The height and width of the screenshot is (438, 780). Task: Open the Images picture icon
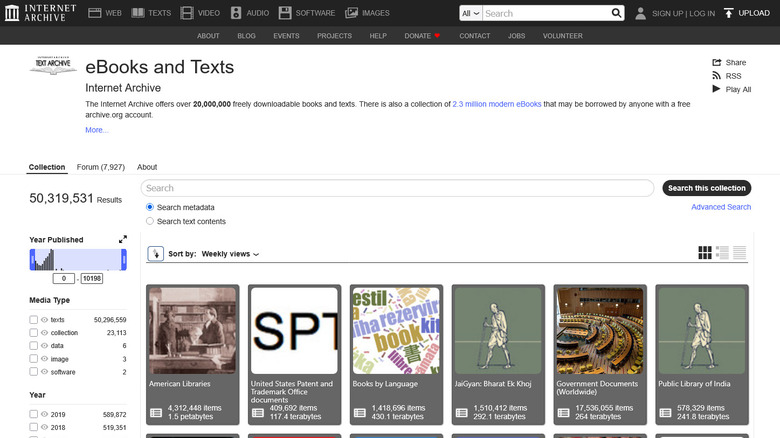point(352,13)
